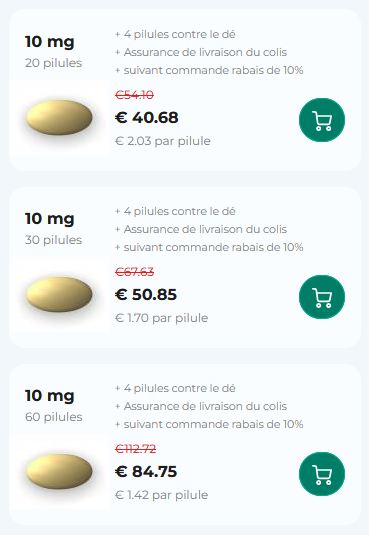Click the crossed-out €54.10 old price
Image resolution: width=369 pixels, height=535 pixels.
click(x=134, y=95)
